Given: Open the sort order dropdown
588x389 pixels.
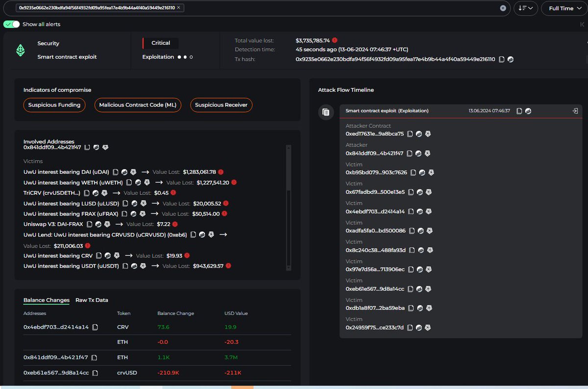Looking at the screenshot, I should point(526,8).
